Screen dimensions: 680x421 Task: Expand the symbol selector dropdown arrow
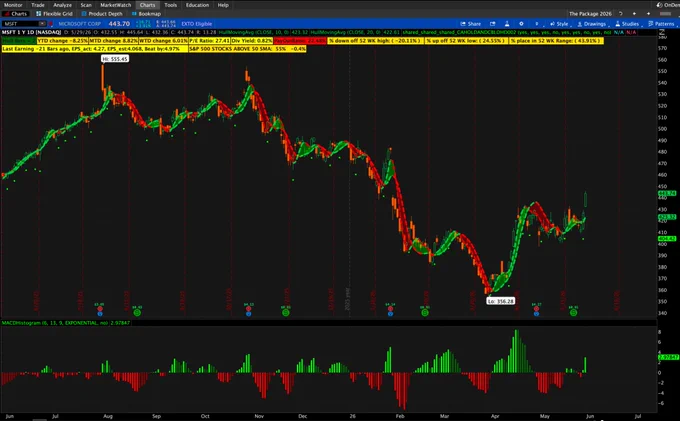tap(42, 24)
